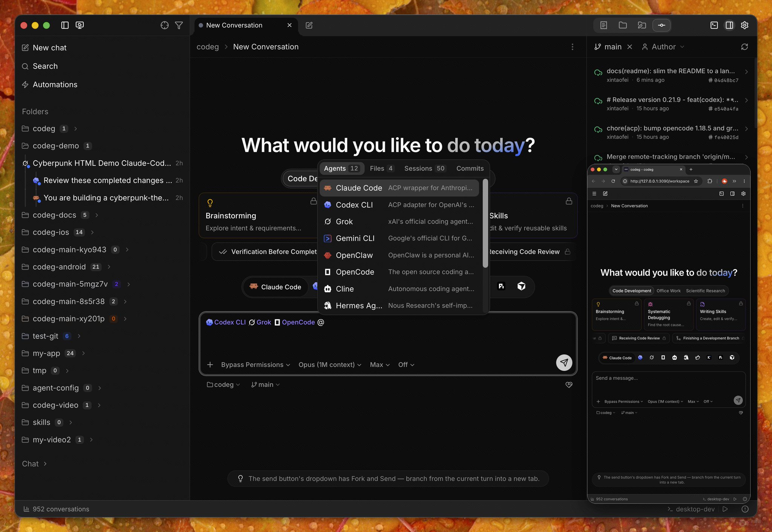This screenshot has height=532, width=772.
Task: Open the document list icon in top toolbar
Action: (x=604, y=25)
